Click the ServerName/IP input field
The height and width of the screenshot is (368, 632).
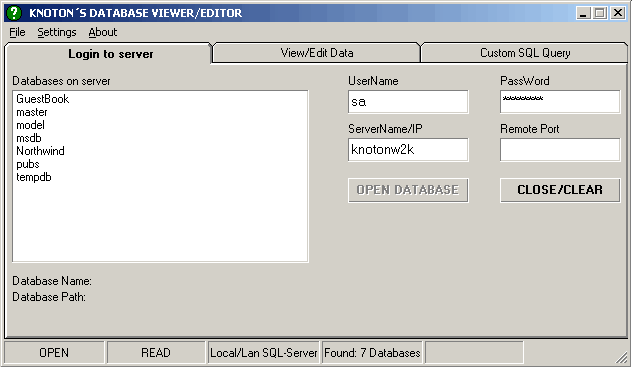pyautogui.click(x=408, y=150)
